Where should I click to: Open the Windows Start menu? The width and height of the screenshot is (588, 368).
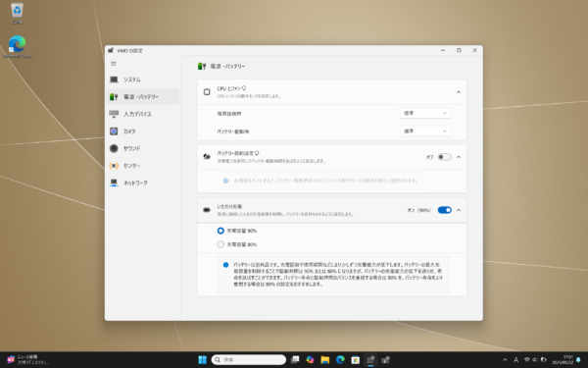click(202, 360)
